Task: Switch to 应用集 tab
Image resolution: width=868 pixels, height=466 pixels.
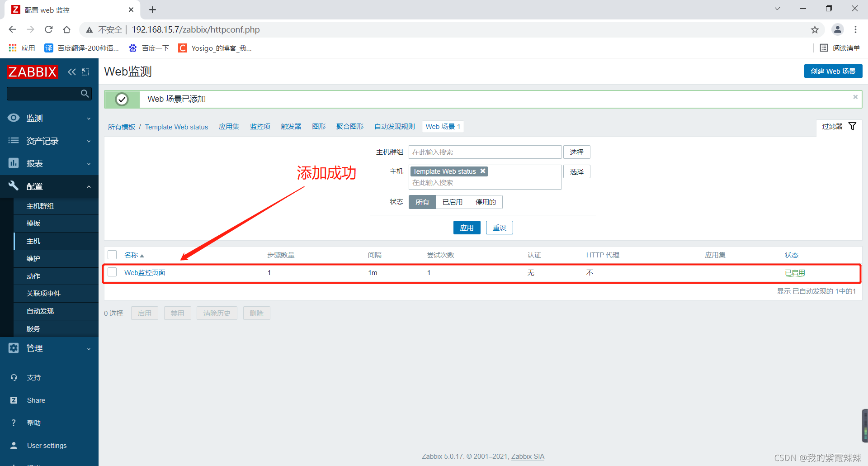Action: pyautogui.click(x=229, y=127)
